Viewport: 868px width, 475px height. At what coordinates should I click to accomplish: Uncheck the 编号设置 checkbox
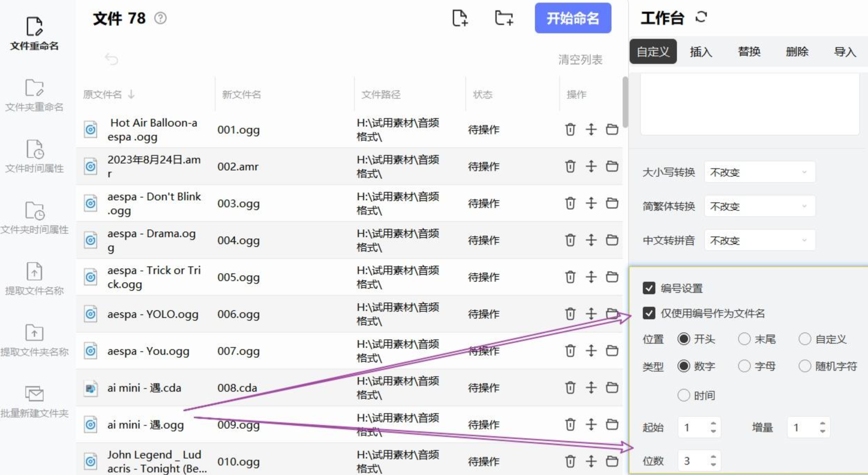(x=649, y=288)
